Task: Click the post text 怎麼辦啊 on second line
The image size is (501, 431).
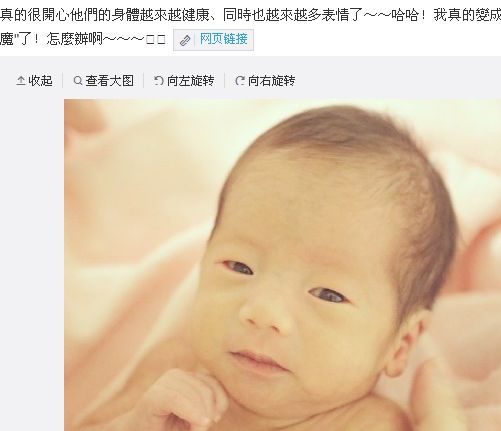Action: (75, 39)
